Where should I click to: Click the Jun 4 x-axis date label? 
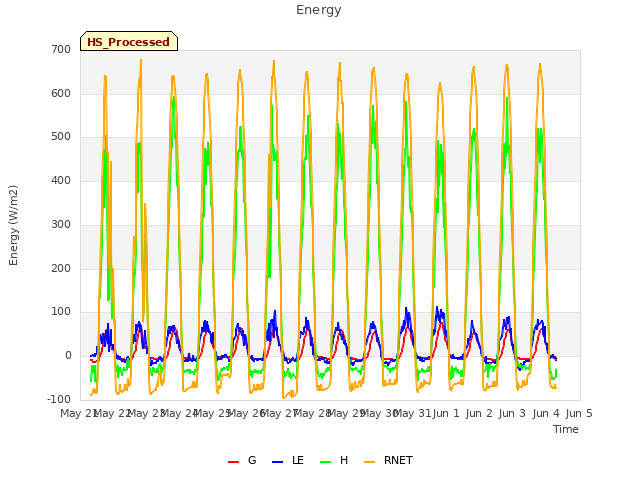tap(546, 413)
